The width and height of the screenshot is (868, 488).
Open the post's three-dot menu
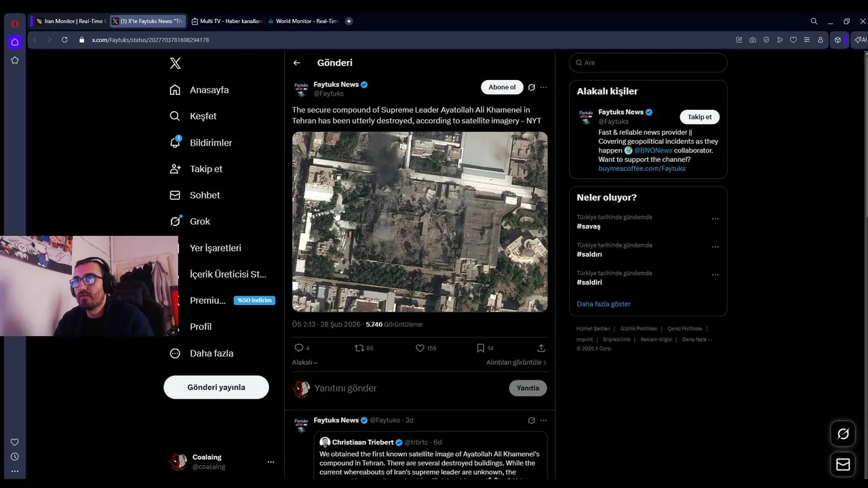click(x=543, y=87)
